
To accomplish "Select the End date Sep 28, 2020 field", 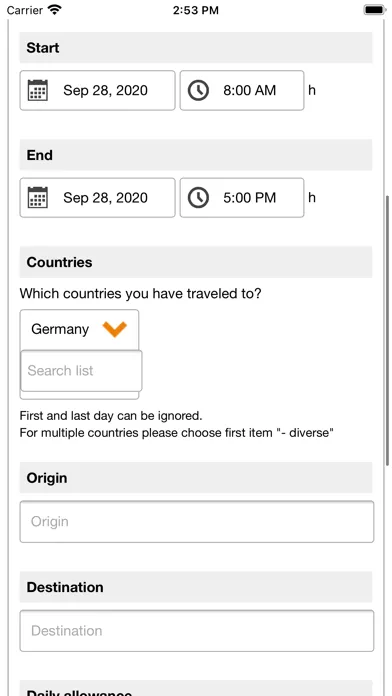I will pyautogui.click(x=98, y=198).
